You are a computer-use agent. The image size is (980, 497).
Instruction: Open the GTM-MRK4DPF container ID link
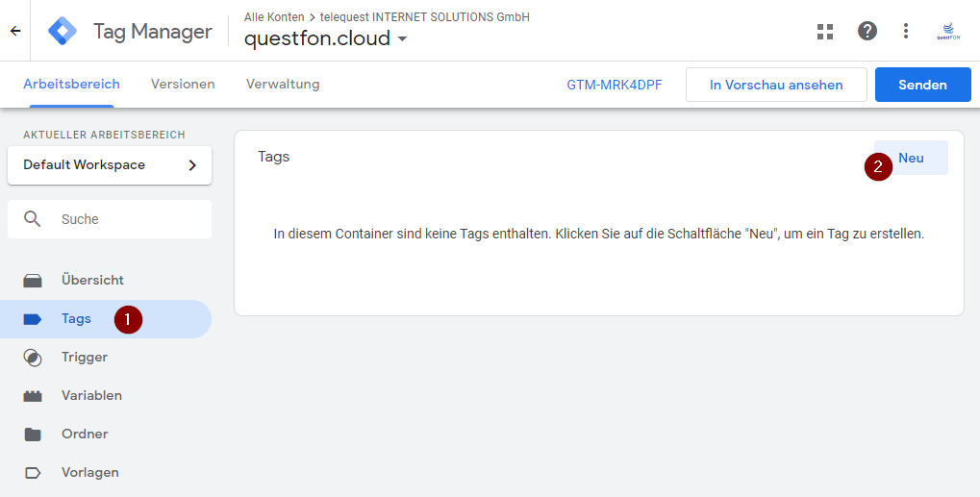[615, 85]
